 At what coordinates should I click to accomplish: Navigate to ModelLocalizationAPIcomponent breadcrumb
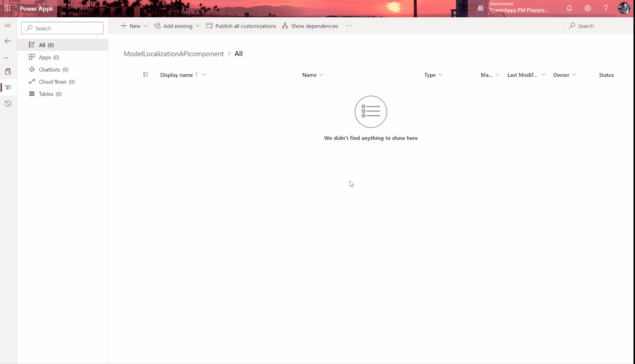(174, 54)
